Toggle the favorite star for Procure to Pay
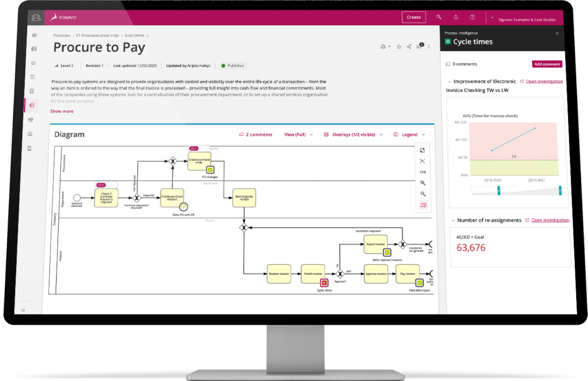The image size is (588, 381). 398,46
